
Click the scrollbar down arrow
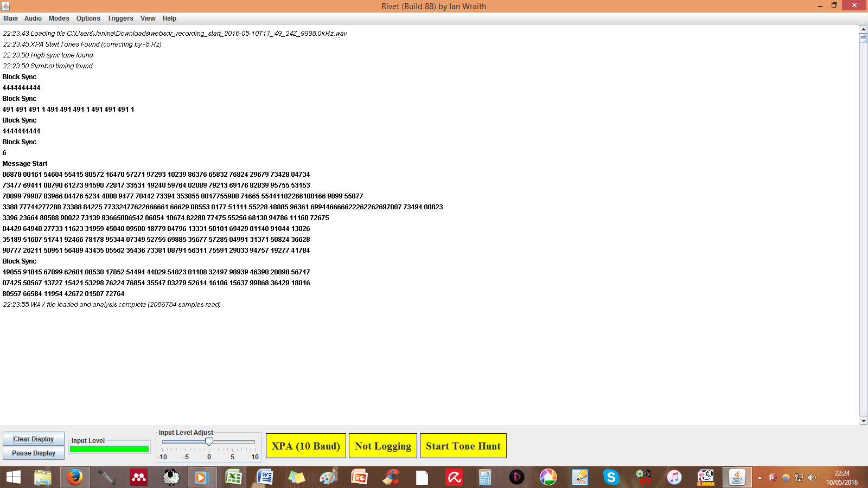click(863, 420)
